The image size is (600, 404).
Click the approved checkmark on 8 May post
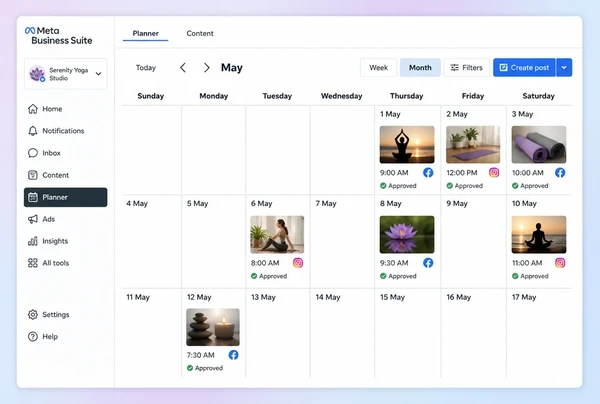(x=383, y=276)
